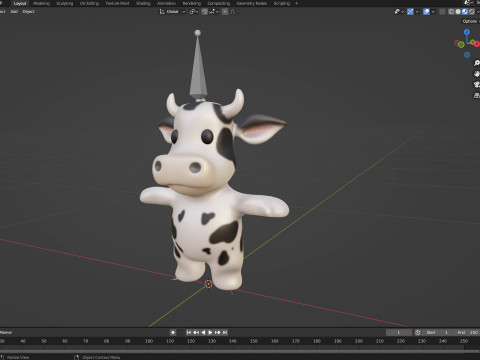Open the pivot point dropdown
Screen dimensions: 480x360
click(x=194, y=12)
